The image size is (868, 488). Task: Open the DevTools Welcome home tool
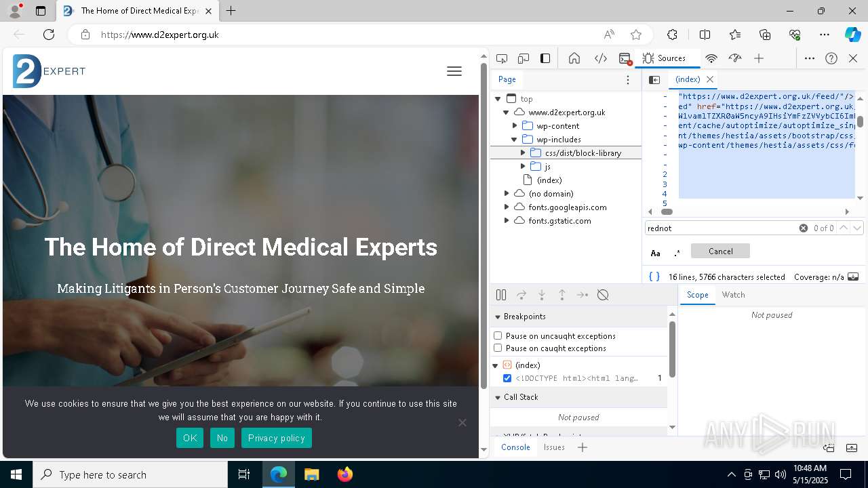pyautogui.click(x=574, y=58)
